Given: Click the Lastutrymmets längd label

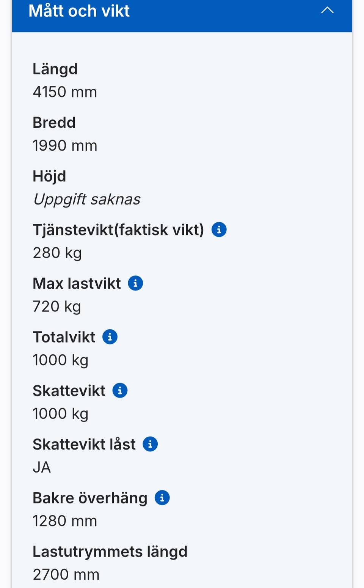Looking at the screenshot, I should [x=110, y=552].
